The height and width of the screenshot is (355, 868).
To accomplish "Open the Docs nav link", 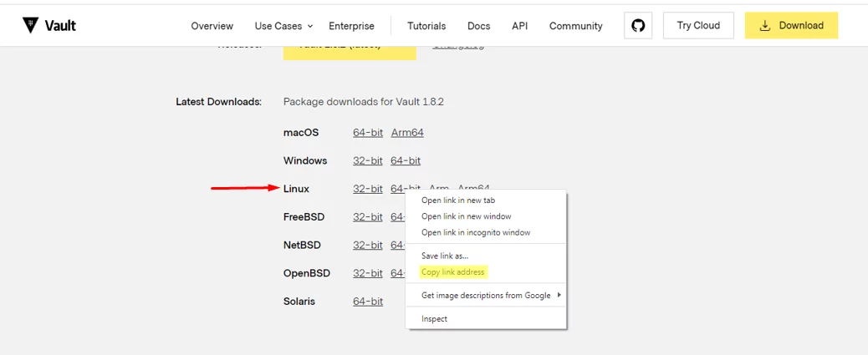I will pos(479,26).
